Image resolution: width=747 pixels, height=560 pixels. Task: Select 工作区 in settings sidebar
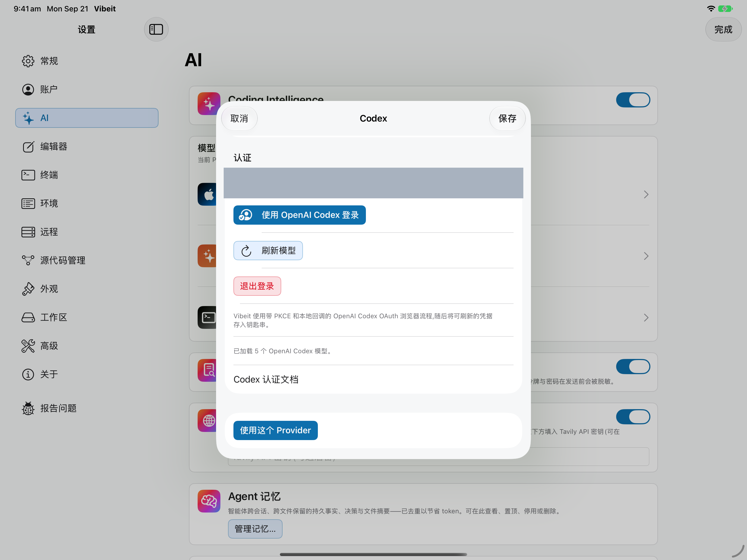pos(87,317)
